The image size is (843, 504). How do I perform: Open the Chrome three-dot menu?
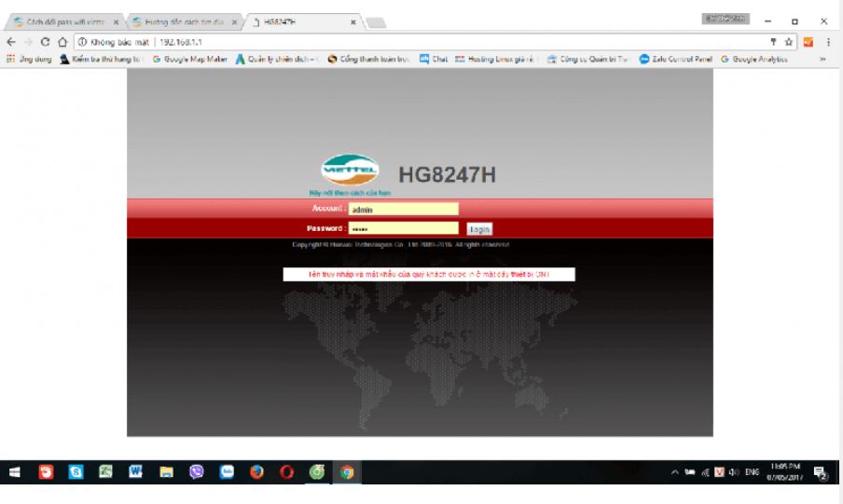(826, 42)
